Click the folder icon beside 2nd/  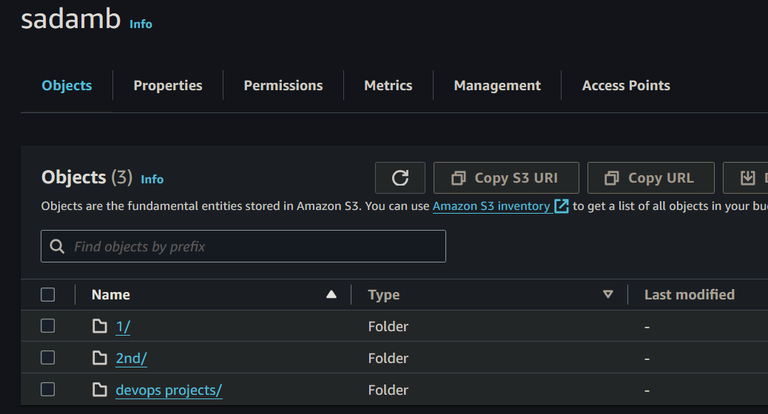pyautogui.click(x=99, y=358)
